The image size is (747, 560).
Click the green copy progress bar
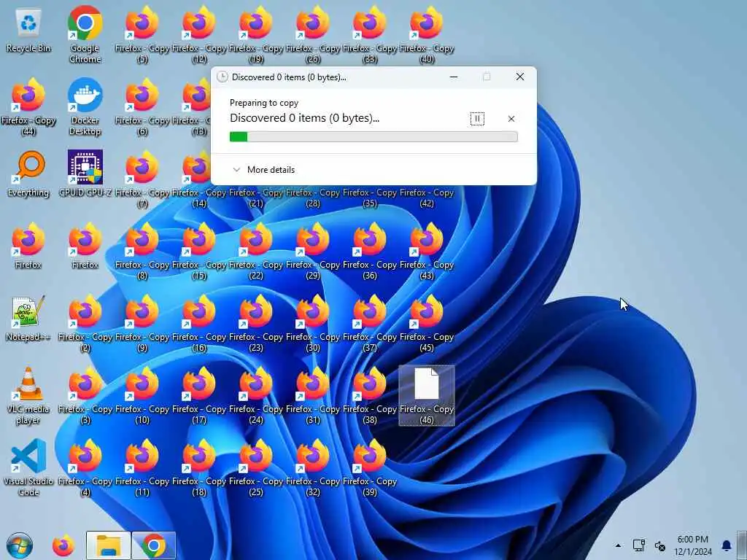[x=373, y=136]
